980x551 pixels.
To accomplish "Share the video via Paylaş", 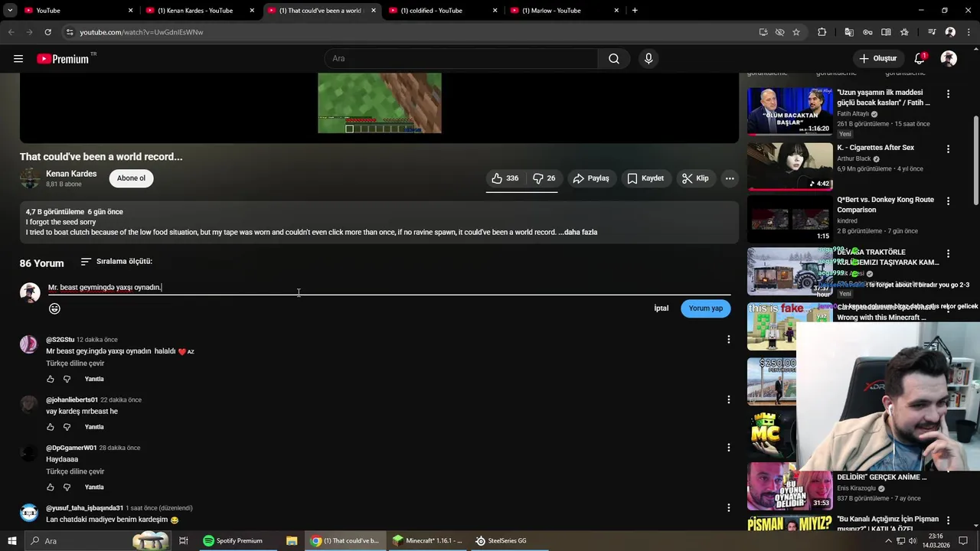I will click(591, 178).
